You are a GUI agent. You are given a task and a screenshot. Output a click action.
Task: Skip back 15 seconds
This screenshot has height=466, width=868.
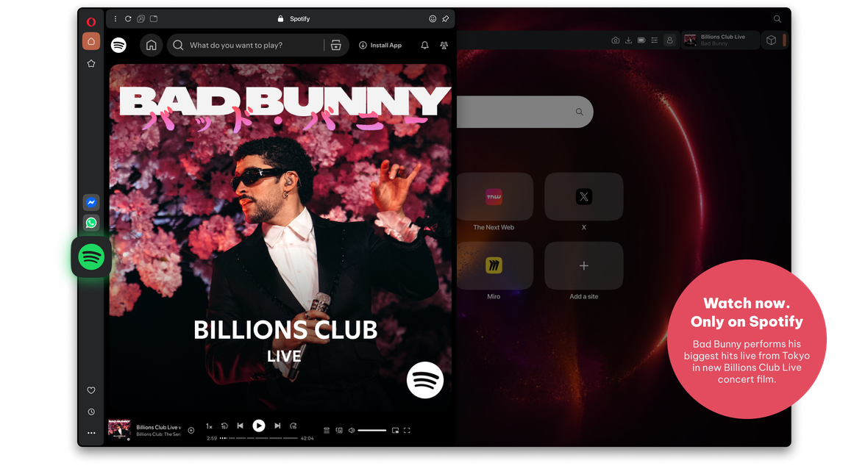pyautogui.click(x=224, y=426)
